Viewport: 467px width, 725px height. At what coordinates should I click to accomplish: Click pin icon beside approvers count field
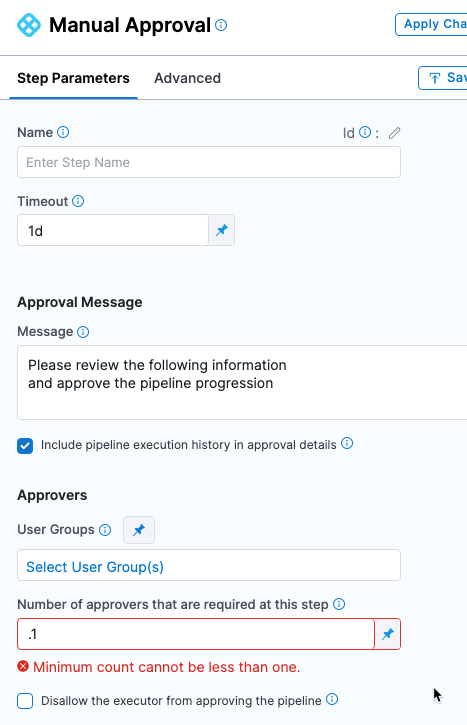[x=387, y=634]
